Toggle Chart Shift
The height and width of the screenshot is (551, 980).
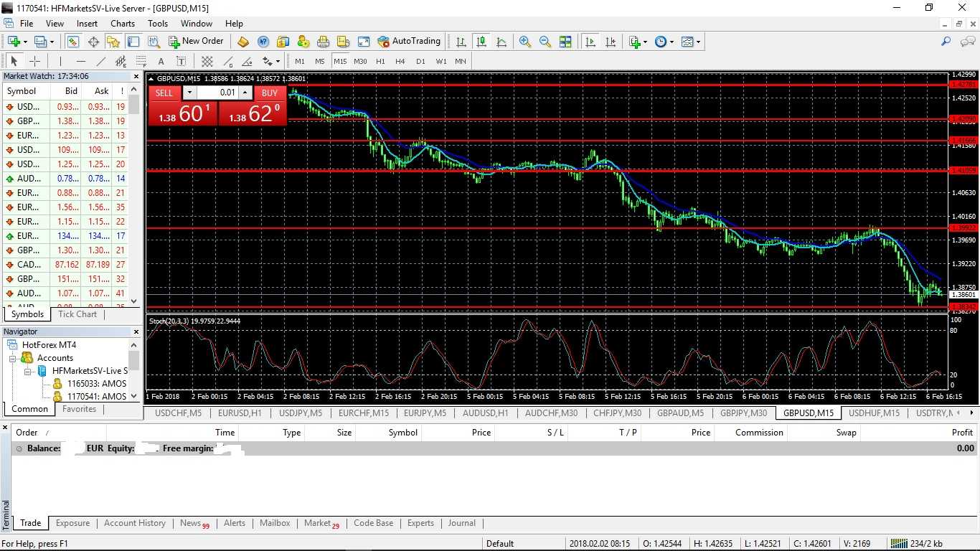point(611,42)
